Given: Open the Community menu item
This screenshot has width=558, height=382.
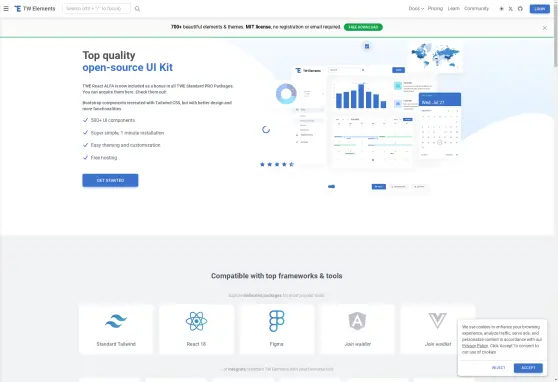Looking at the screenshot, I should [x=477, y=9].
